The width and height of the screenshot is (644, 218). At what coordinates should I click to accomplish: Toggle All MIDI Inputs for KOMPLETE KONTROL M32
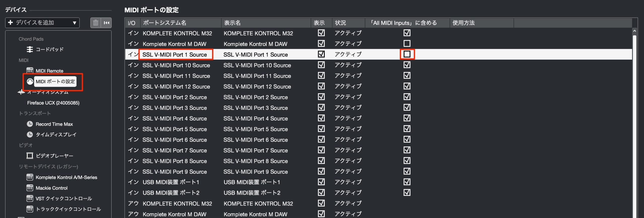click(x=407, y=33)
